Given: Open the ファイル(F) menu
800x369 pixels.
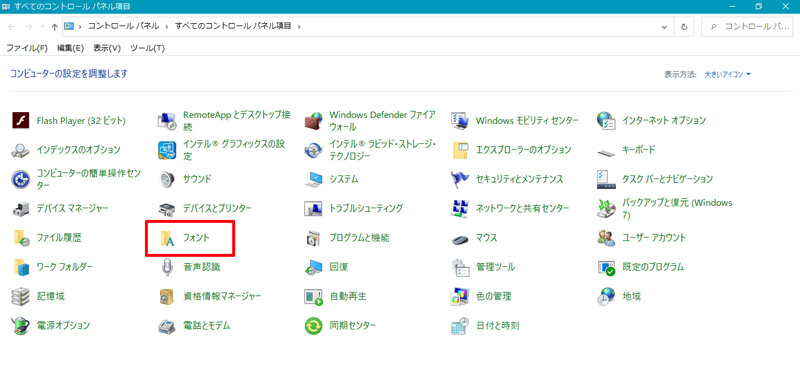Looking at the screenshot, I should click(x=27, y=48).
